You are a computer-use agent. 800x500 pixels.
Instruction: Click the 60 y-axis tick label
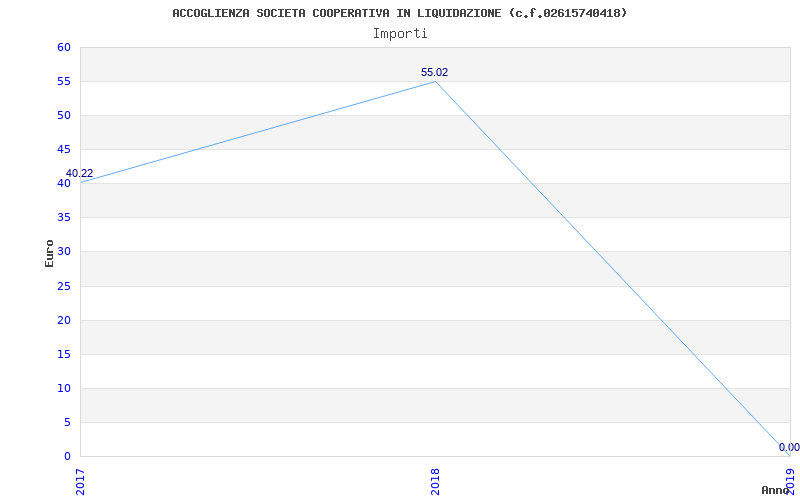pyautogui.click(x=64, y=47)
